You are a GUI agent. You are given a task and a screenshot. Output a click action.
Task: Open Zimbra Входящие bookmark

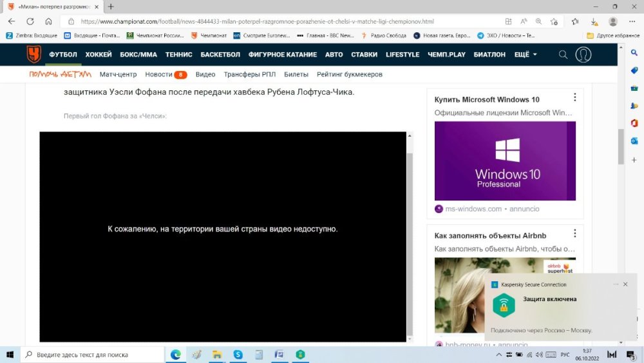pos(32,35)
